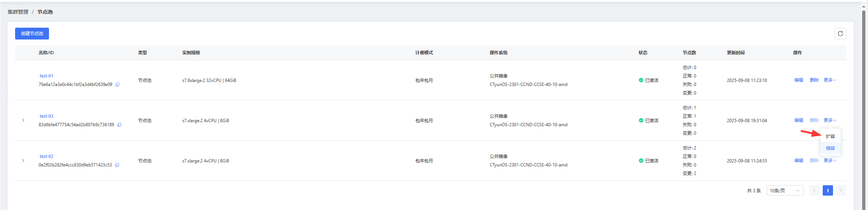Click 编辑 for the test-03 pool

tap(798, 120)
